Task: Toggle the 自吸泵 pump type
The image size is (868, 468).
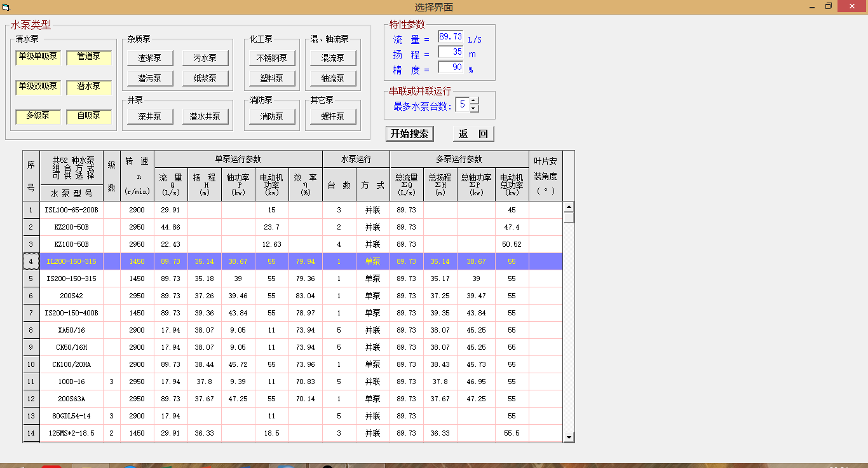Action: (x=89, y=117)
